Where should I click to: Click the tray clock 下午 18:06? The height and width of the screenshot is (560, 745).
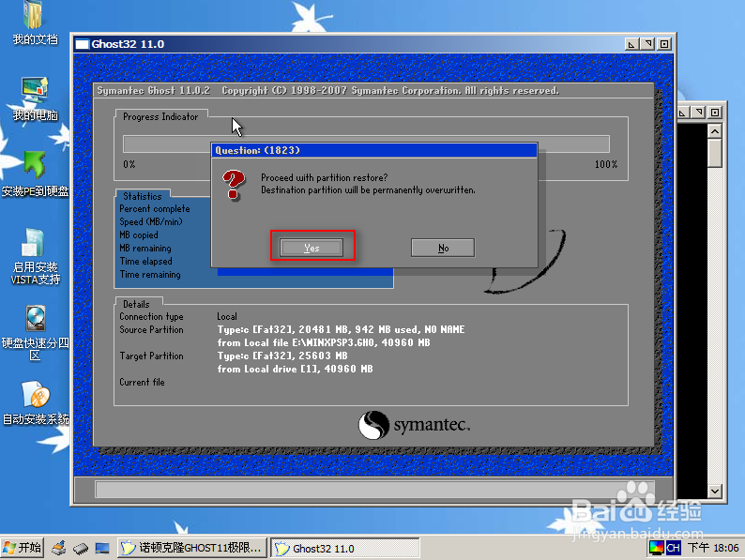[713, 548]
